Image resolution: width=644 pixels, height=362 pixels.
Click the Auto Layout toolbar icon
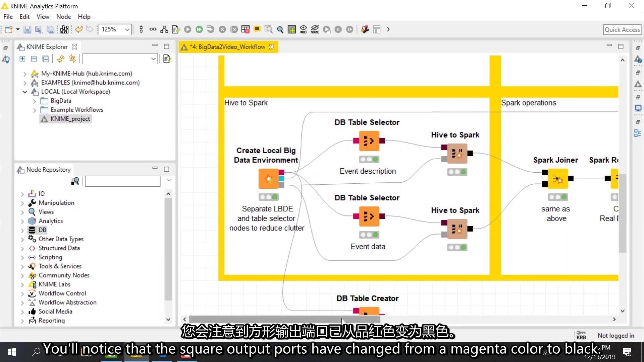pyautogui.click(x=164, y=29)
